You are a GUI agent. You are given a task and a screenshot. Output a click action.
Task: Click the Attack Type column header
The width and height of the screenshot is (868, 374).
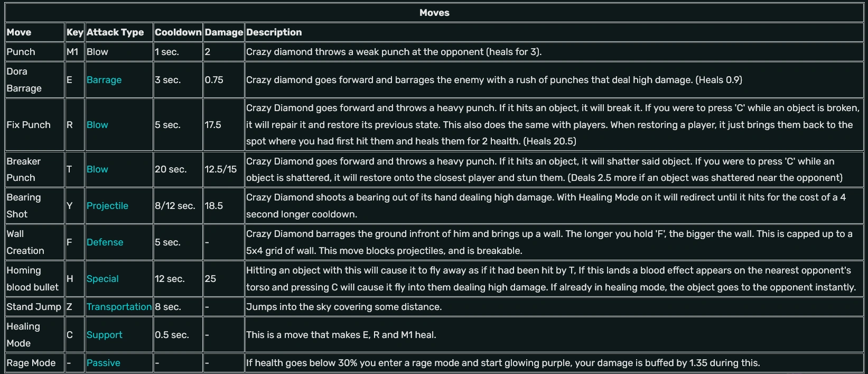click(x=115, y=32)
